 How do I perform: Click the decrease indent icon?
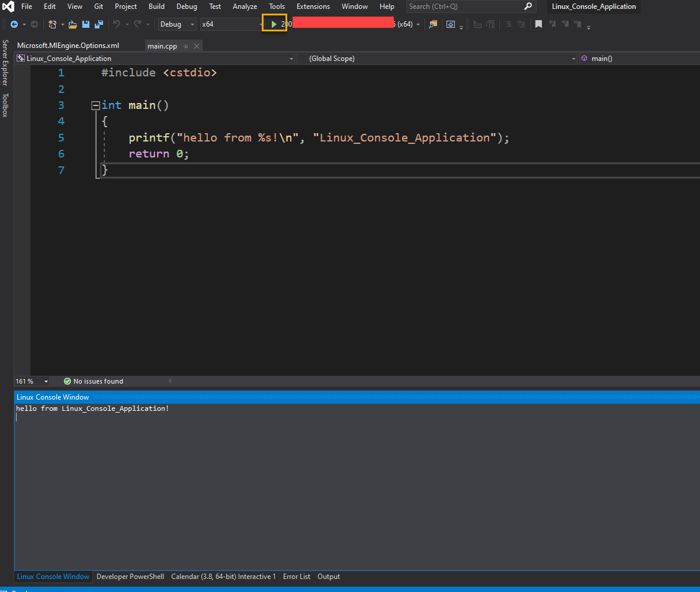point(477,24)
